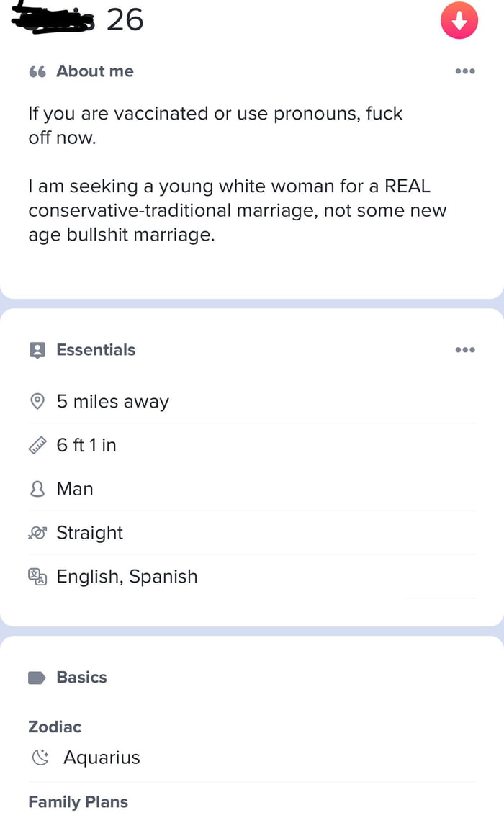Click the Family Plans label

(x=78, y=802)
